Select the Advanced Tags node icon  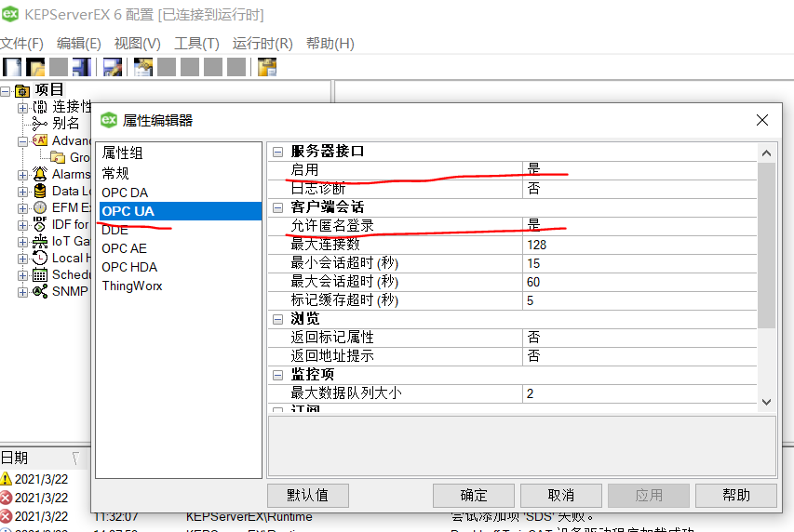coord(40,140)
